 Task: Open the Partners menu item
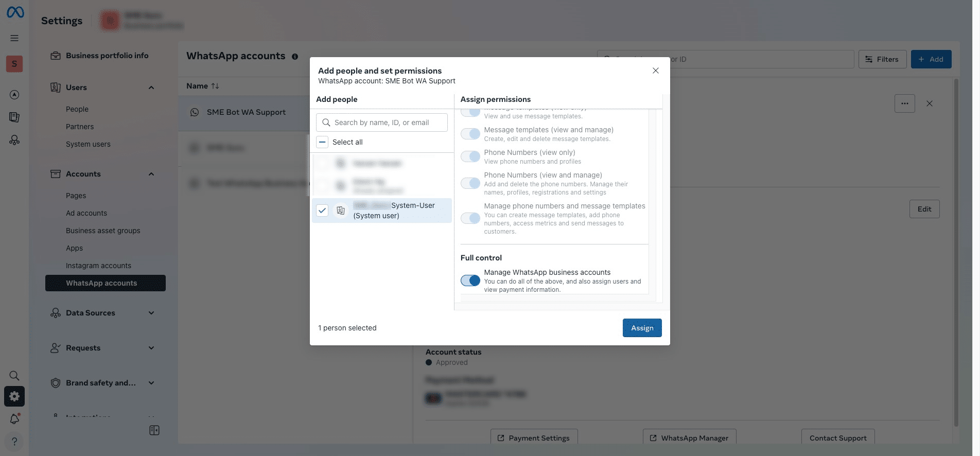[80, 127]
